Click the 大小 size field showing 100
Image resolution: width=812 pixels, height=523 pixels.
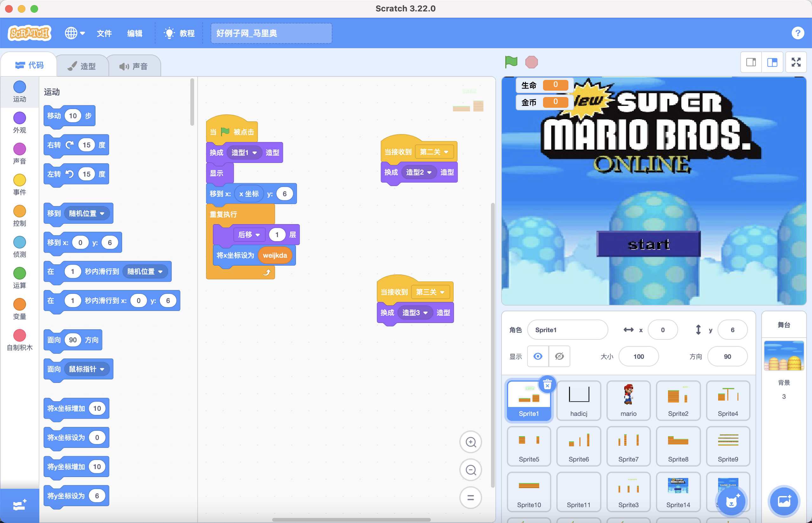(638, 356)
